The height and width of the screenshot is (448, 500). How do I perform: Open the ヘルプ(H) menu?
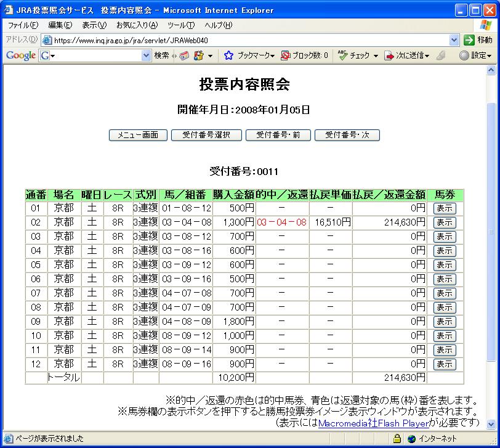coord(219,25)
